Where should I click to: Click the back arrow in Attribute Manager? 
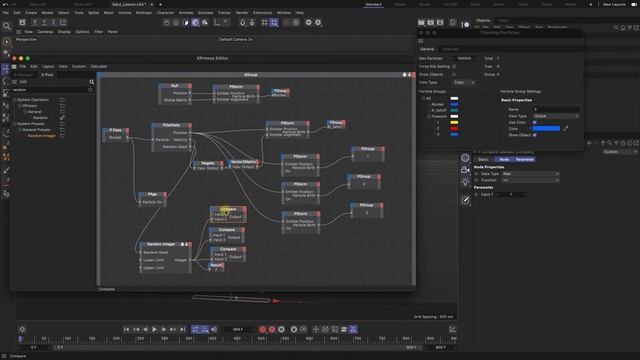point(589,143)
